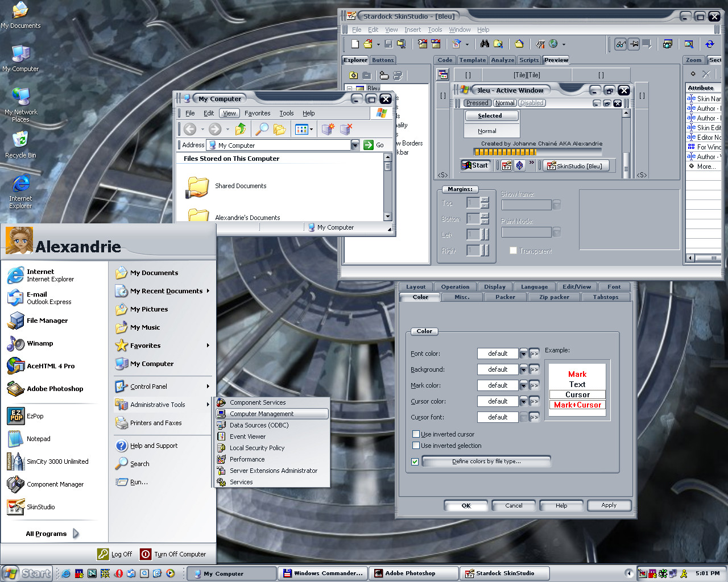728x582 pixels.
Task: Expand All Programs arrow in Start menu
Action: 76,534
